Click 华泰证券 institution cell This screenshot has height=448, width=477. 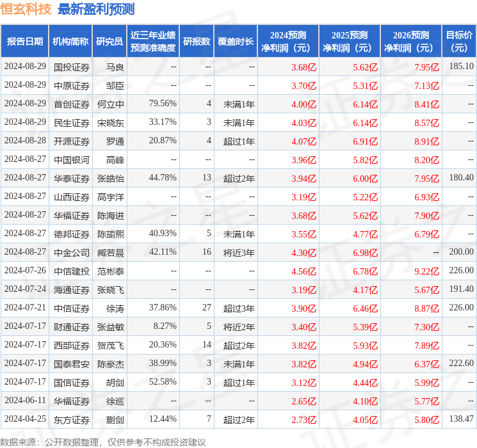pos(72,179)
